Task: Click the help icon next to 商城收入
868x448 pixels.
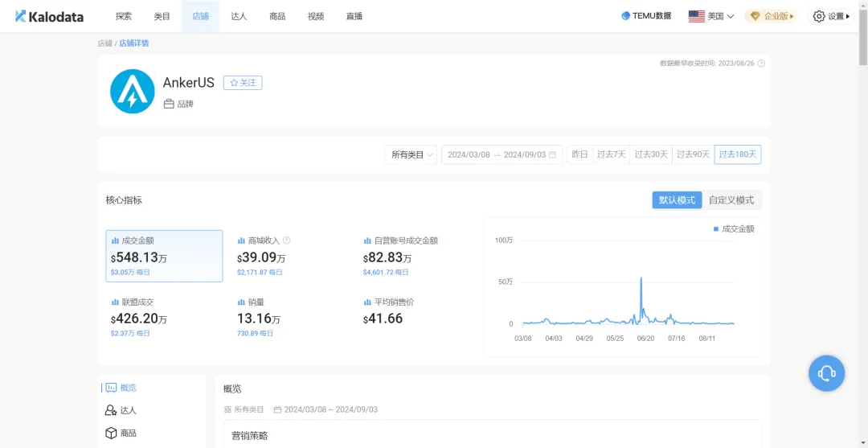Action: tap(286, 240)
